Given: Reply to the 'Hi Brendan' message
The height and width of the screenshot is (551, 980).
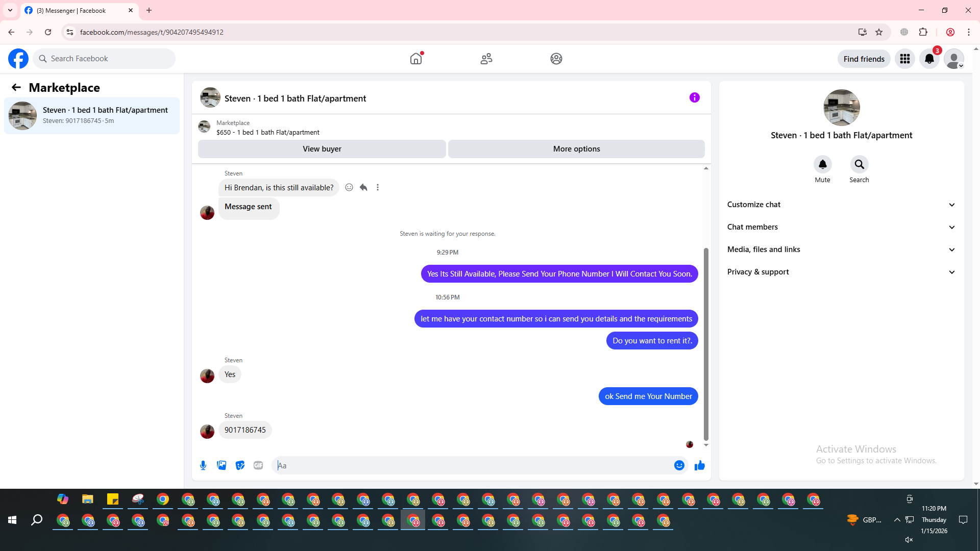Looking at the screenshot, I should [363, 187].
